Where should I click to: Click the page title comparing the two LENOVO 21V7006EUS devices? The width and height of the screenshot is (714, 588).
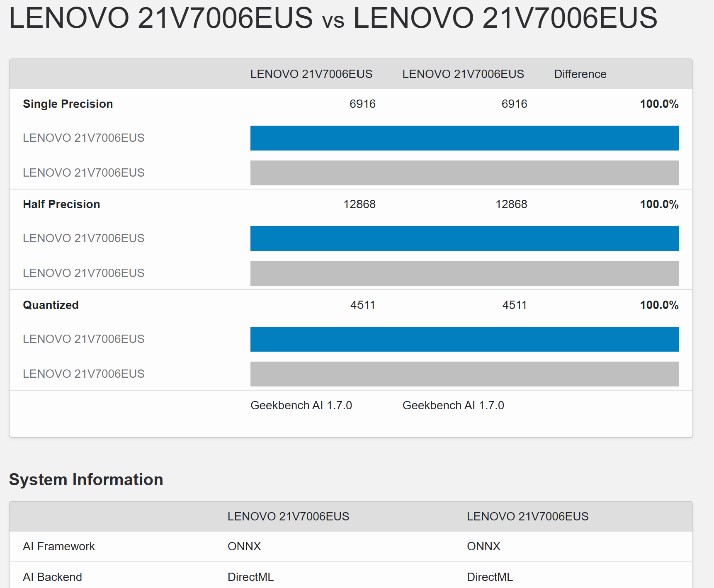pos(333,18)
